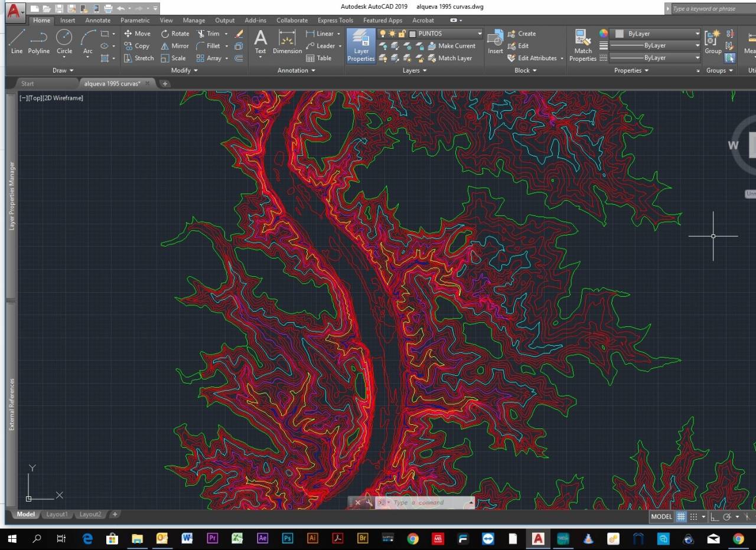Choose the Move command
The image size is (756, 550).
[x=137, y=34]
